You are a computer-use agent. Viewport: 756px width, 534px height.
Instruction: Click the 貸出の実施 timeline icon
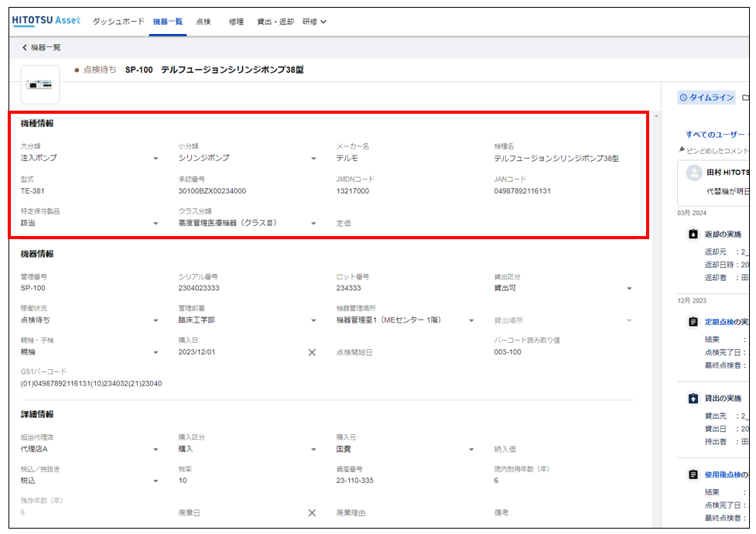693,398
